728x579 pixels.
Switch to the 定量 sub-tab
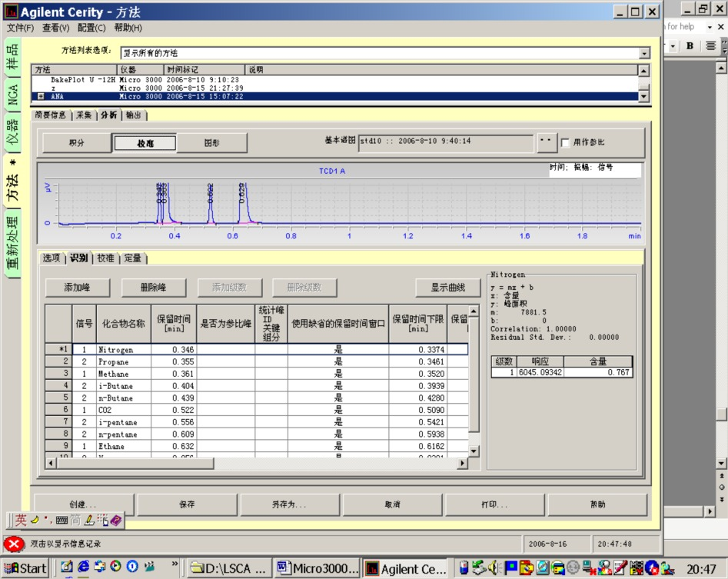[133, 258]
